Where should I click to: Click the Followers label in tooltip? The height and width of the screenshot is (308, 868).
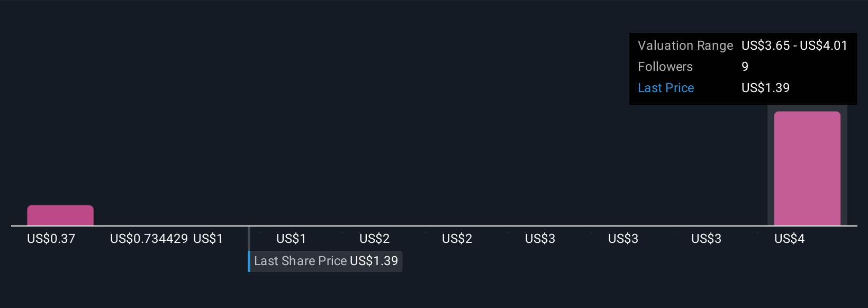pos(665,67)
